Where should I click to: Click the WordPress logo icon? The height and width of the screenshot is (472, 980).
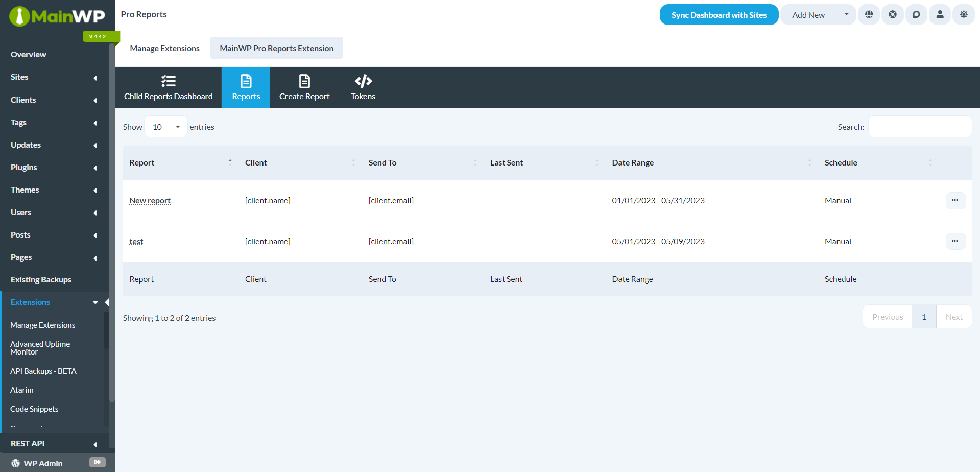pyautogui.click(x=16, y=463)
